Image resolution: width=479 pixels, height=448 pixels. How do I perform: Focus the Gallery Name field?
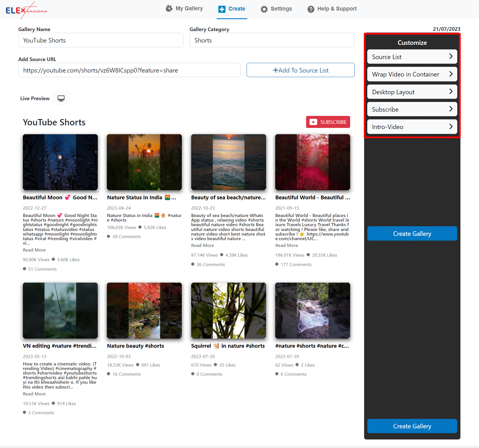tap(101, 40)
